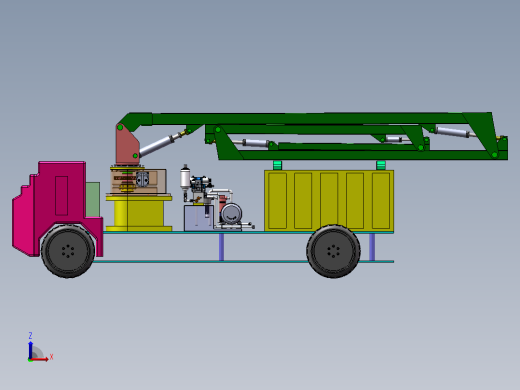Viewport: 520px width, 390px height.
Task: Click the yellow cylindrical turntable base
Action: tap(139, 213)
